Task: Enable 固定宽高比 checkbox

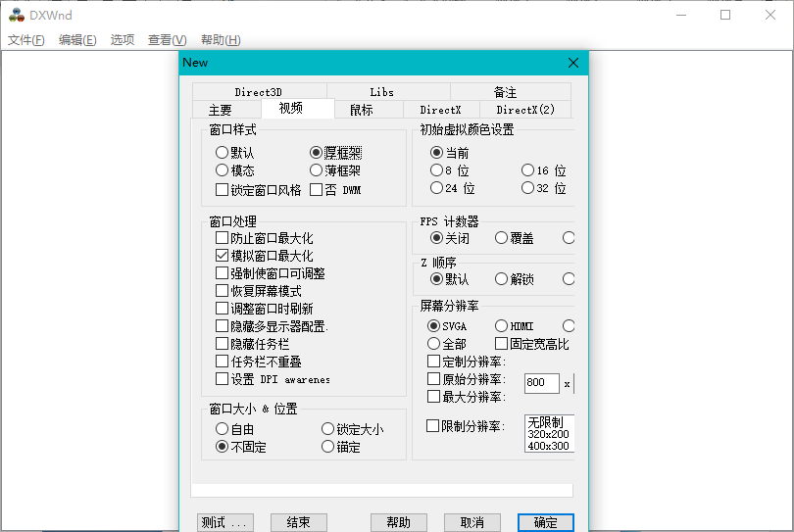Action: [501, 344]
